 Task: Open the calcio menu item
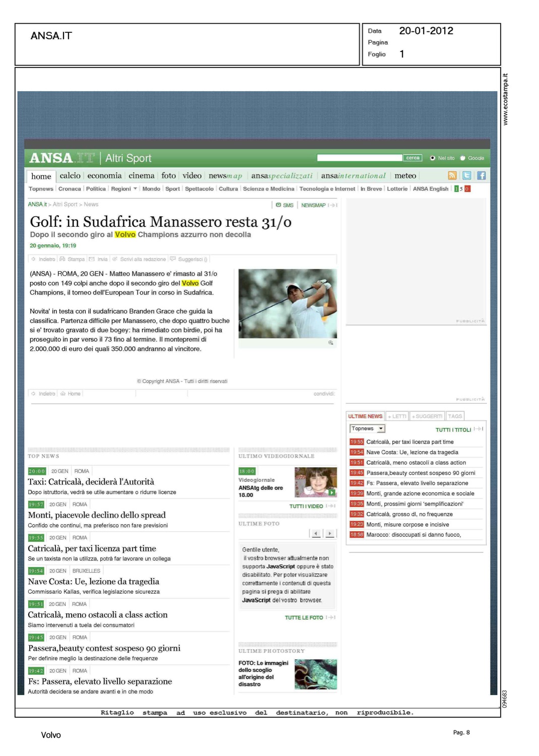tap(70, 175)
